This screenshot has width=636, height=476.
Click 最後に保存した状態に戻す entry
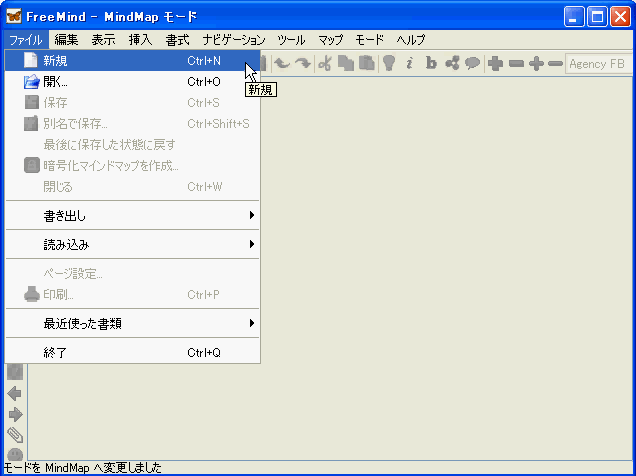click(x=132, y=145)
